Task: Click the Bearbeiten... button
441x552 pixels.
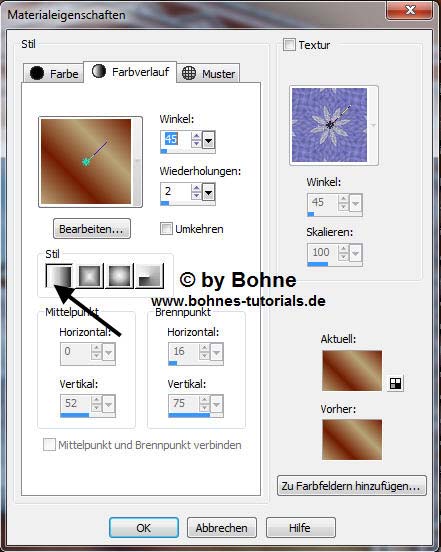Action: pyautogui.click(x=92, y=229)
